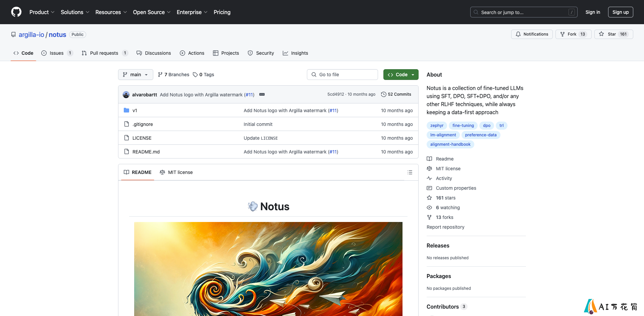This screenshot has width=644, height=316.
Task: Open the Projects tab
Action: [x=226, y=53]
